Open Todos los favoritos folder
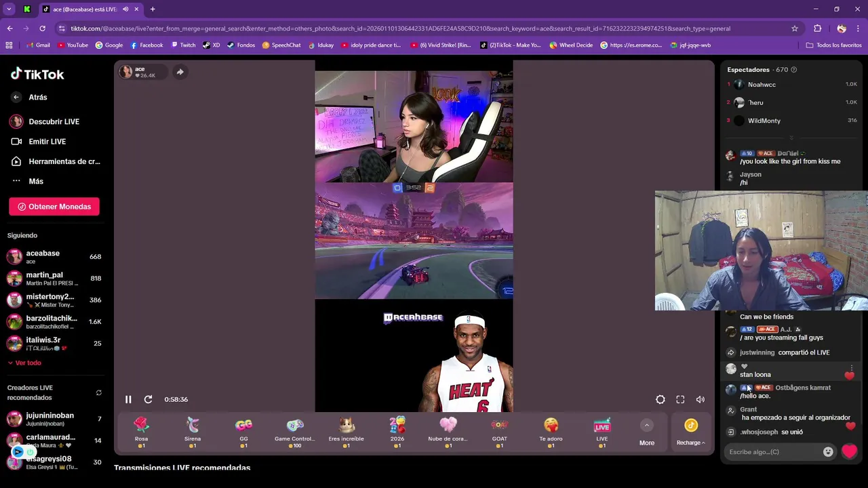The height and width of the screenshot is (488, 868). click(834, 45)
